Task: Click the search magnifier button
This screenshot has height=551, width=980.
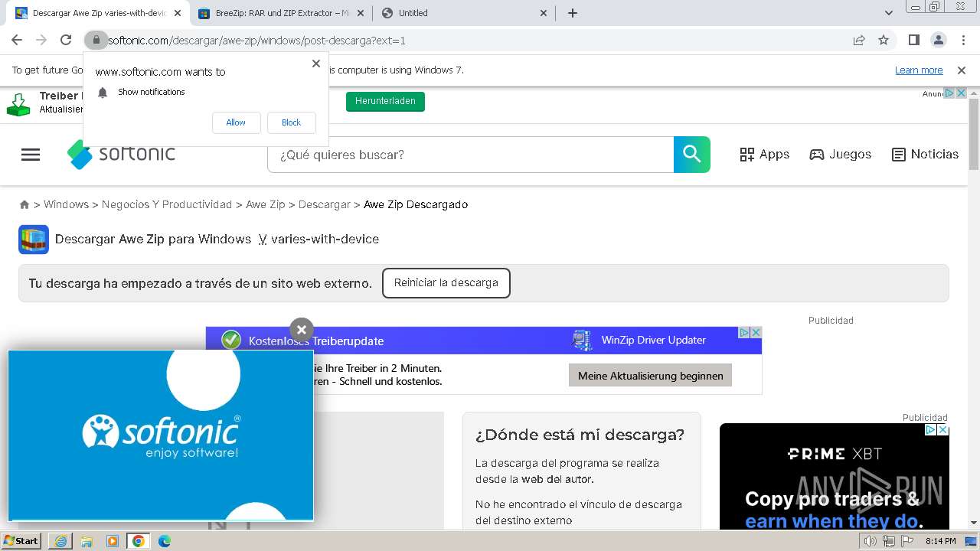Action: tap(692, 155)
